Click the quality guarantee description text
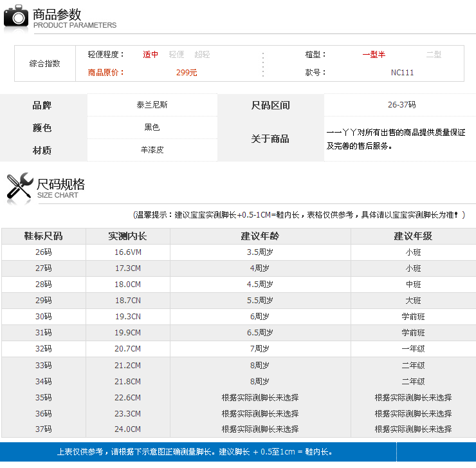The height and width of the screenshot is (468, 476). point(396,139)
